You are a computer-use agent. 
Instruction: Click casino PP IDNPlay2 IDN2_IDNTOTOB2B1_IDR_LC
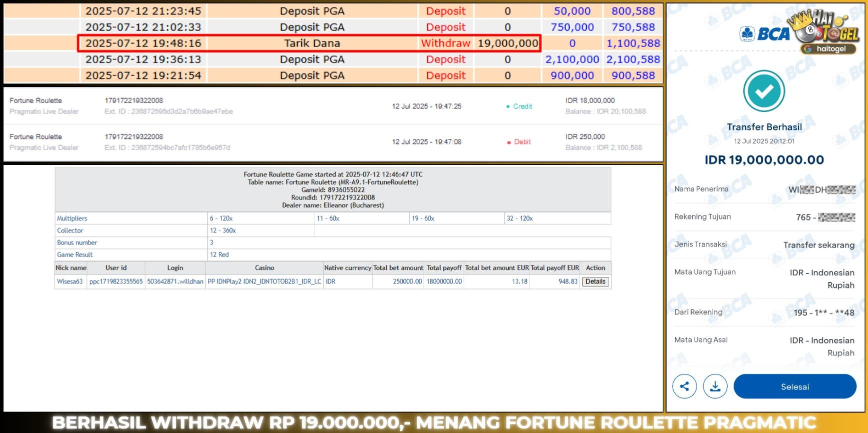[x=264, y=281]
